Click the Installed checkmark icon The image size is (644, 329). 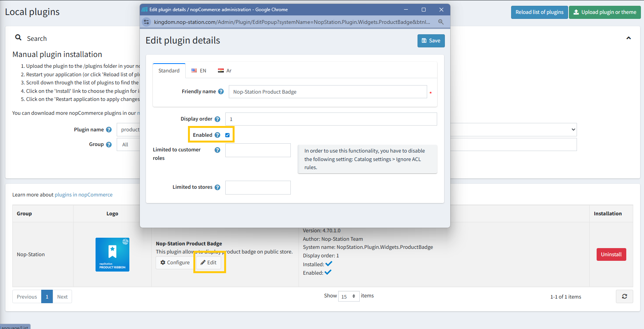(x=329, y=264)
